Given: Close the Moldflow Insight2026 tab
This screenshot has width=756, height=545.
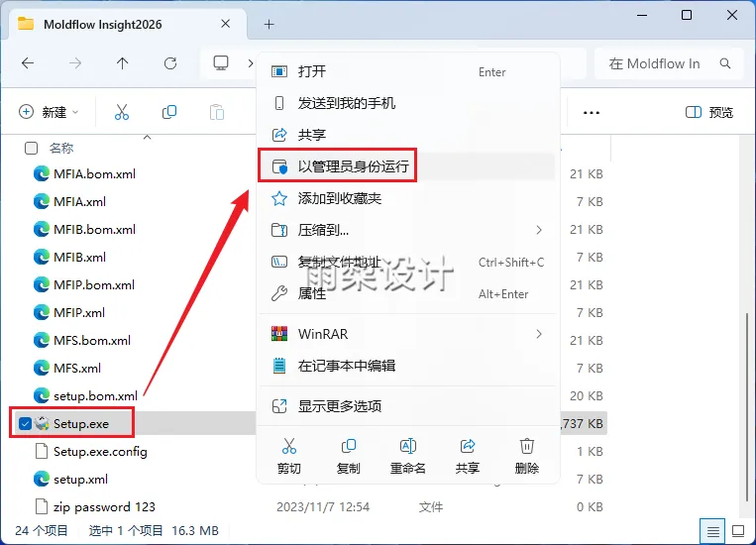Looking at the screenshot, I should click(225, 24).
